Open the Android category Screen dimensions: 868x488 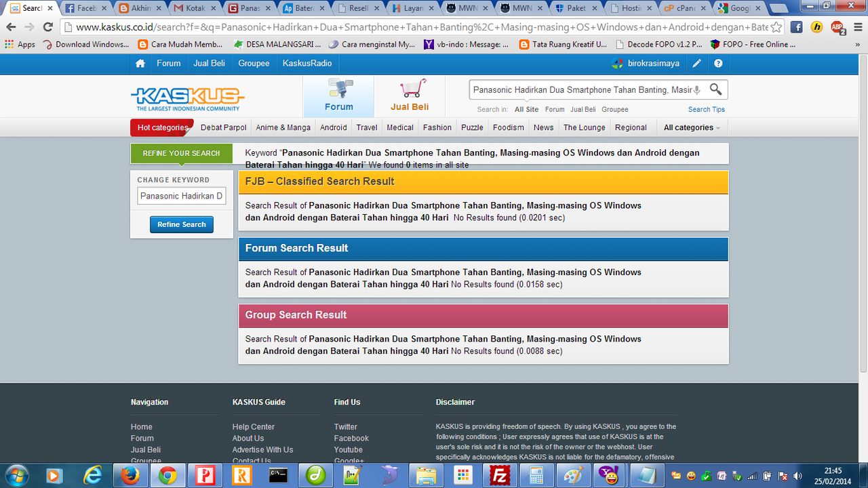(334, 127)
